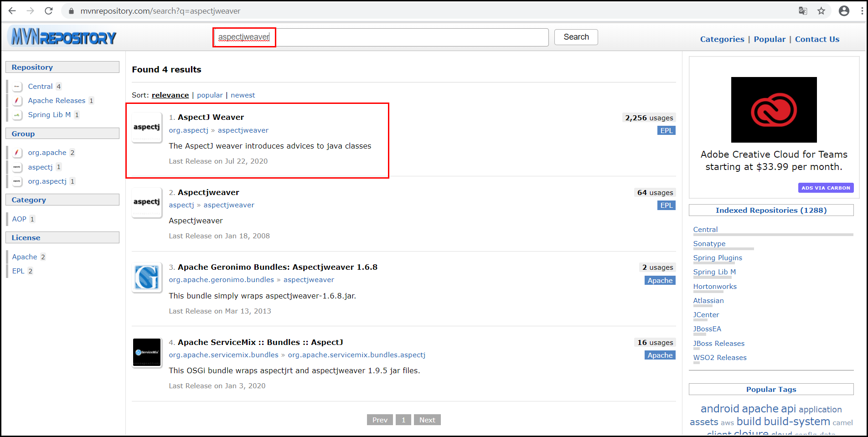Filter by Spring Lib M repository
Image resolution: width=868 pixels, height=437 pixels.
tap(49, 115)
